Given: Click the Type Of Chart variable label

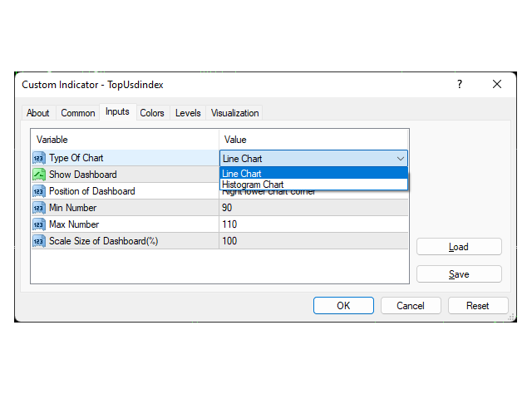Looking at the screenshot, I should click(76, 158).
